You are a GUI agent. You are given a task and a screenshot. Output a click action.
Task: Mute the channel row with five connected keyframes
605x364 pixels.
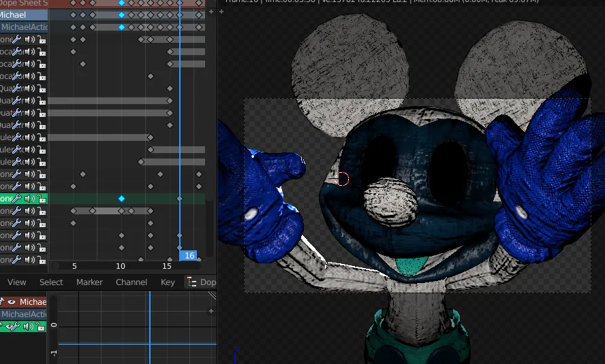point(30,211)
